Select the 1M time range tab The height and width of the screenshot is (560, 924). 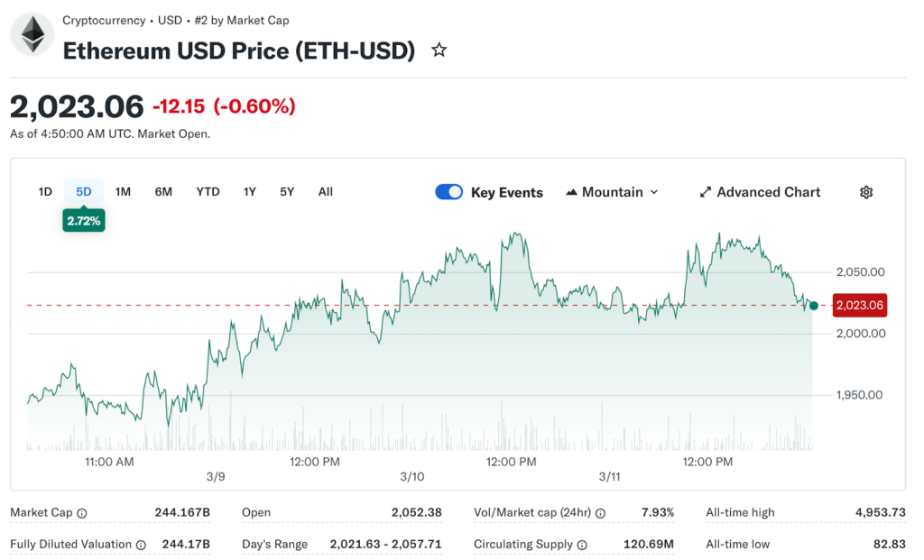124,191
